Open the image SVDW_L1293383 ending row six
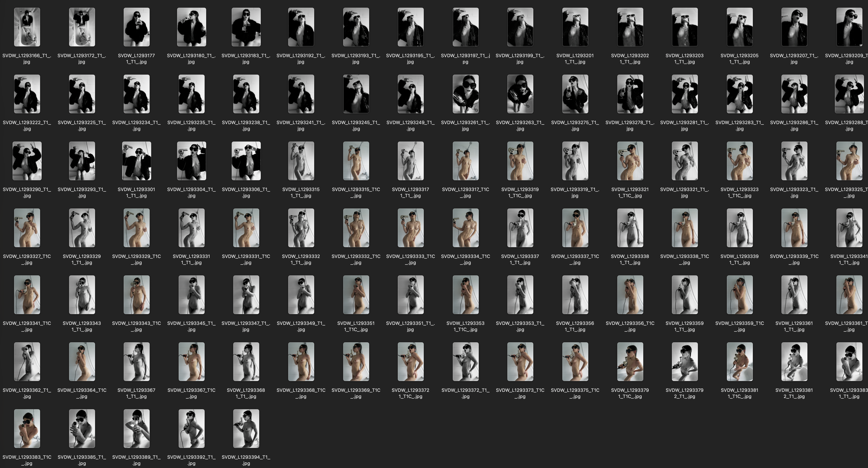This screenshot has width=868, height=468. tap(849, 361)
